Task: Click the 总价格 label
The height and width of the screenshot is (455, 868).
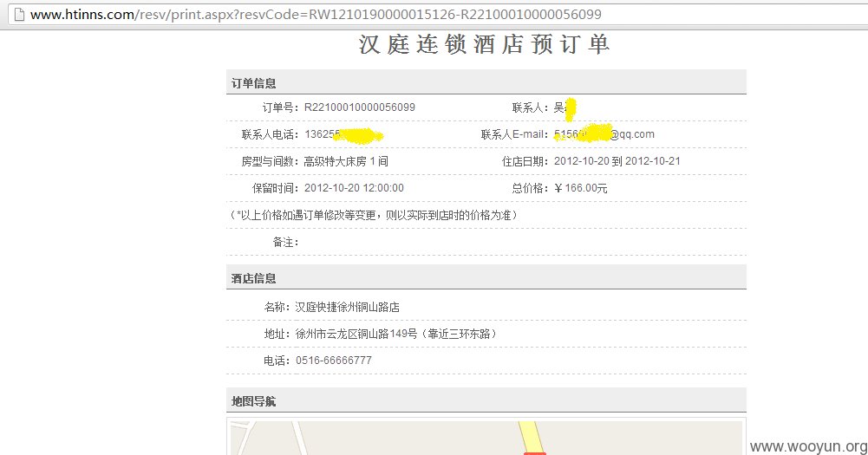Action: tap(530, 188)
